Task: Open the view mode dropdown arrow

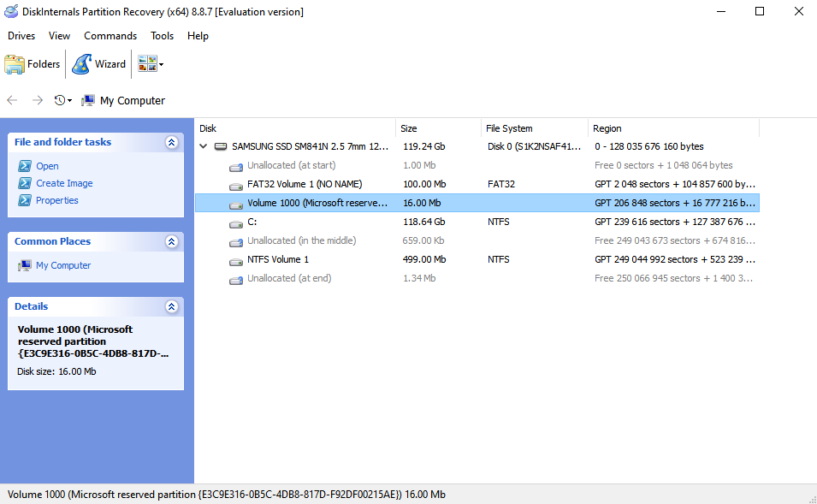Action: [x=161, y=65]
